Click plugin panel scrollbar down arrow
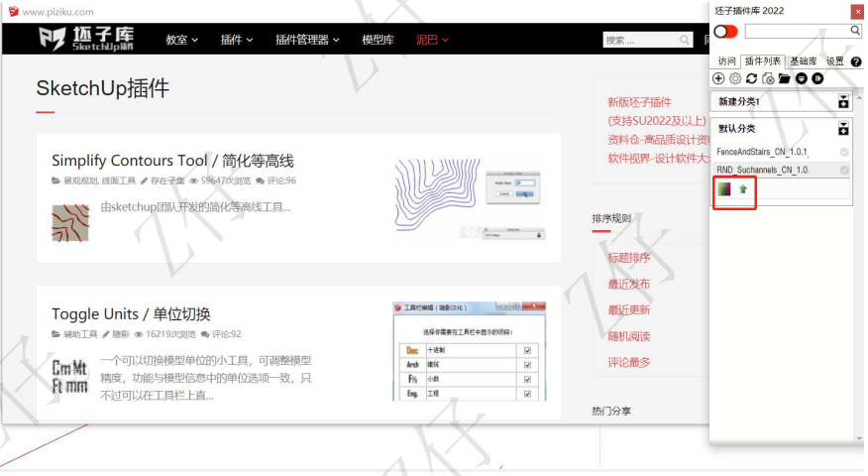Screen dimensions: 868x476 point(859,437)
